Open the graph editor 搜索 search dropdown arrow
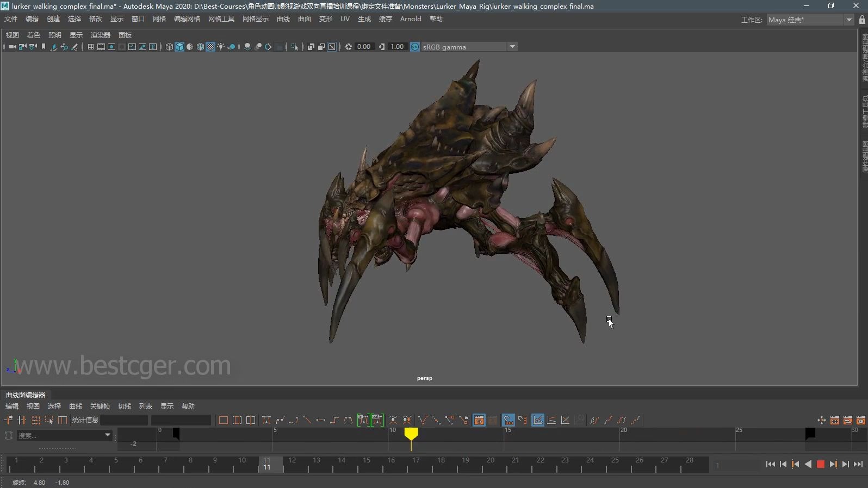This screenshot has height=488, width=868. [107, 435]
